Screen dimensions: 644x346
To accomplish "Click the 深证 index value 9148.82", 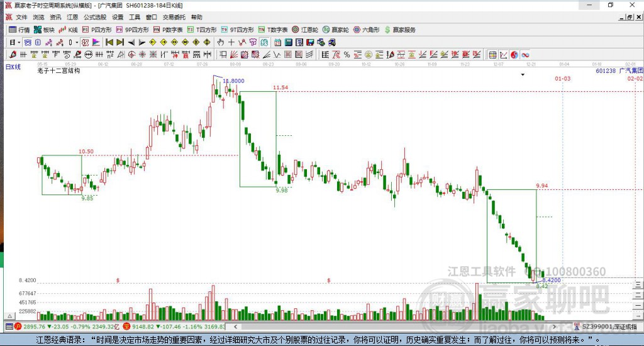I will 143,326.
